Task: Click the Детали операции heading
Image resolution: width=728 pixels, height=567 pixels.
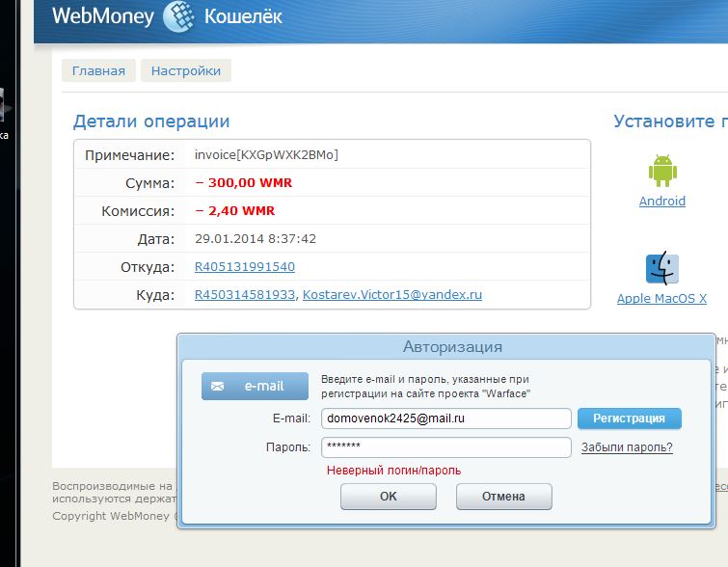Action: point(151,121)
